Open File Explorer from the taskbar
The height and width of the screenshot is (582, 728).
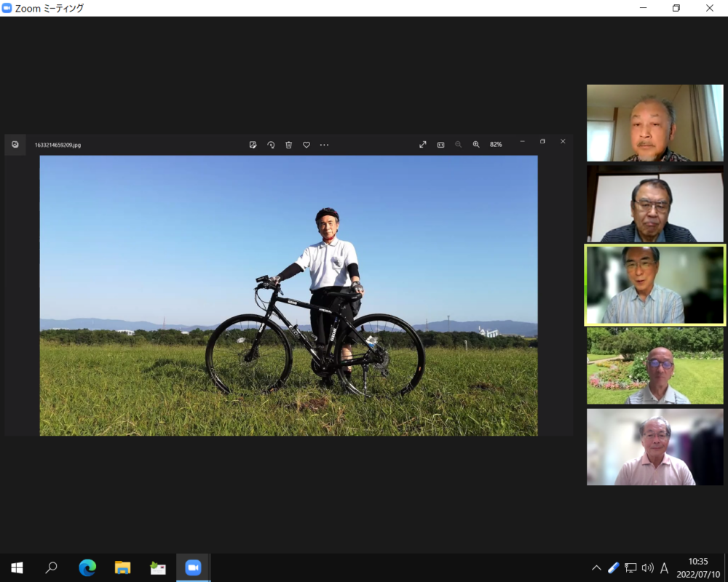click(x=122, y=567)
